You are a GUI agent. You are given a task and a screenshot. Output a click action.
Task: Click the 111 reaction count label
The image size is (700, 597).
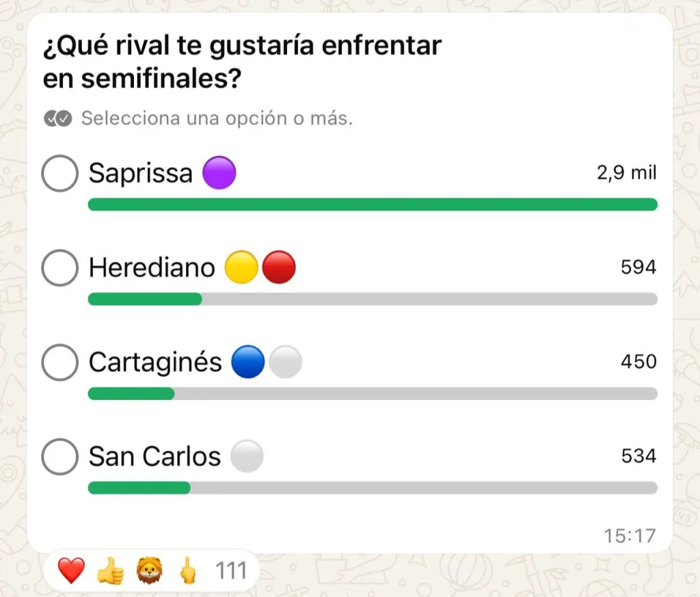tap(231, 570)
